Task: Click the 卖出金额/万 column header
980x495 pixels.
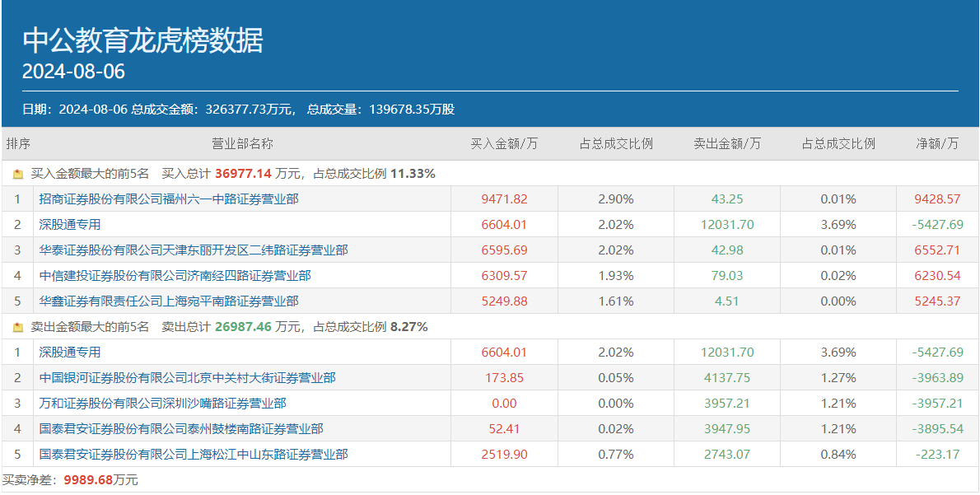Action: [x=727, y=143]
